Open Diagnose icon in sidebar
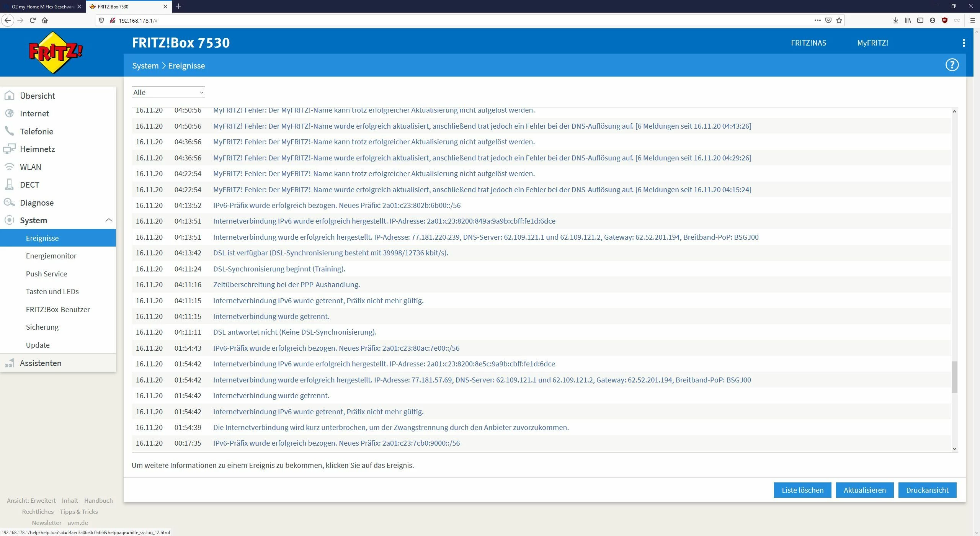Viewport: 980px width, 536px height. (x=9, y=203)
